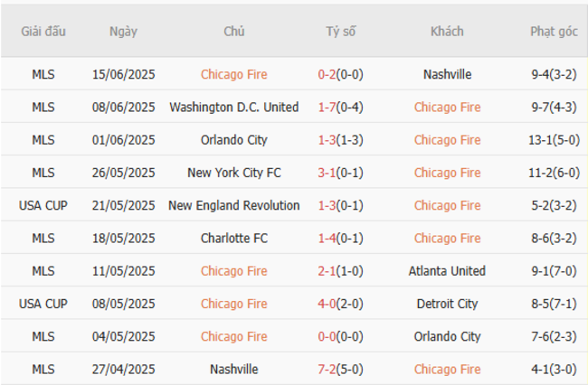The image size is (588, 385).
Task: Click the "Ngày" date column header
Action: click(123, 31)
